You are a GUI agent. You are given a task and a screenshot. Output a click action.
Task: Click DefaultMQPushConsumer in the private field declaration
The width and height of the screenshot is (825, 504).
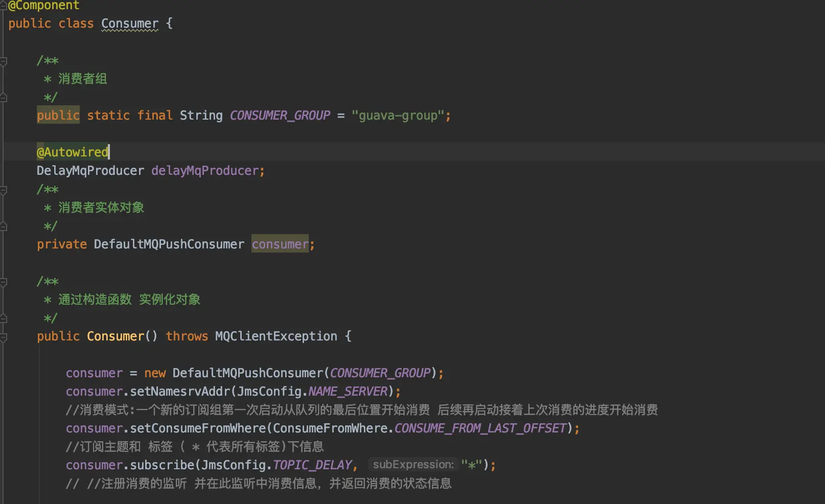pyautogui.click(x=169, y=244)
